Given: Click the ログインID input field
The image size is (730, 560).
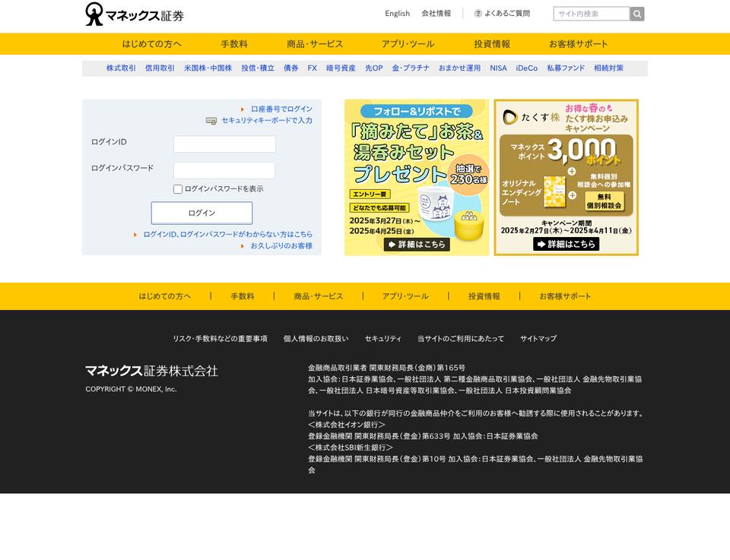Looking at the screenshot, I should pyautogui.click(x=224, y=144).
